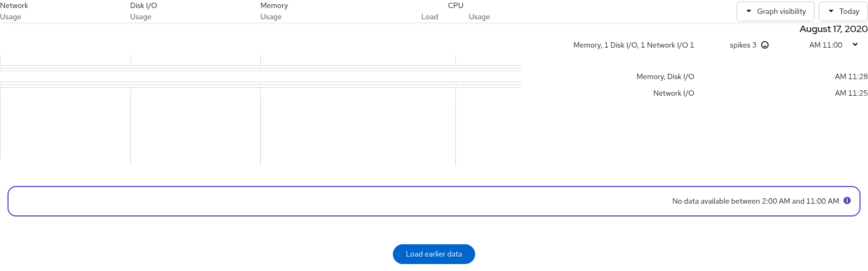
Task: Click the AM 11:00 hour label
Action: tap(826, 45)
